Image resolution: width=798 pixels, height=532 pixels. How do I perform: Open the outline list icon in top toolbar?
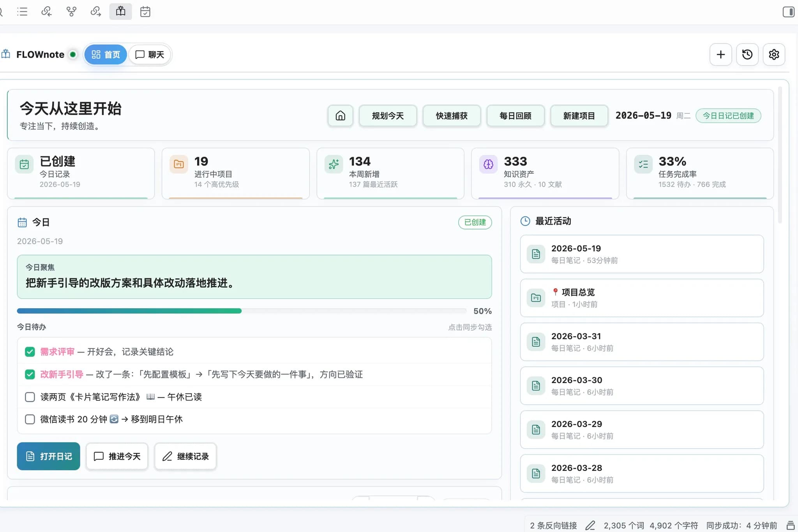click(22, 12)
